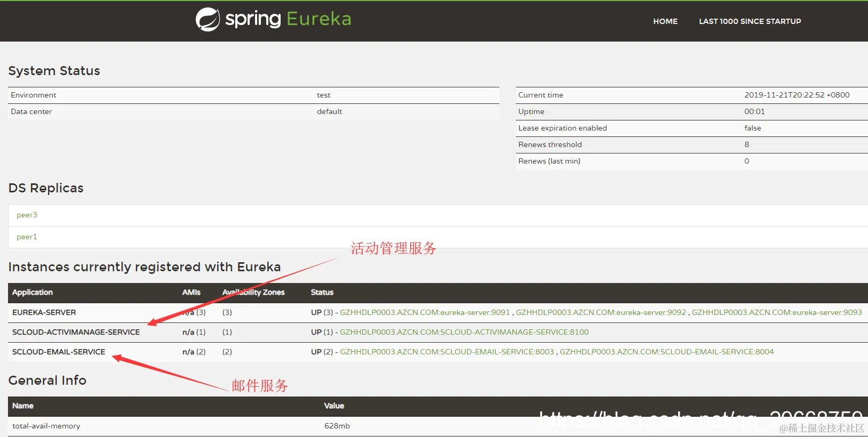Click the n/a (2) AMIs cell
Image resolution: width=868 pixels, height=437 pixels.
(194, 352)
